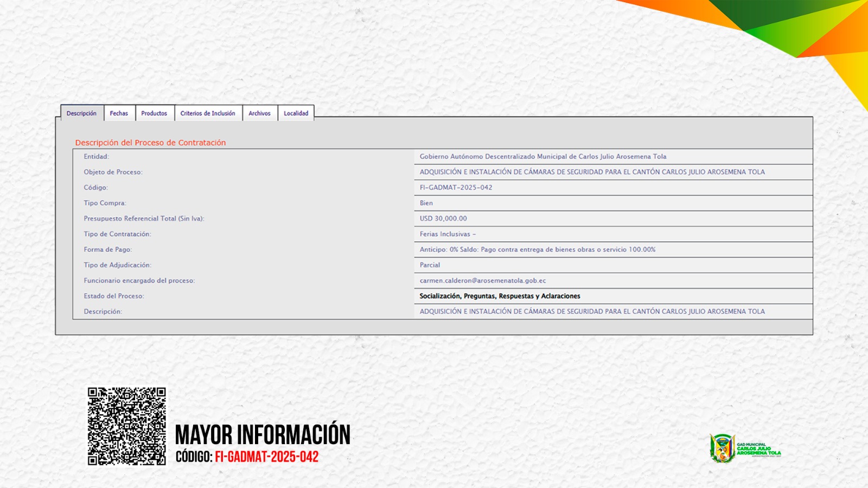Click the Código value in the table
This screenshot has width=868, height=488.
point(456,188)
